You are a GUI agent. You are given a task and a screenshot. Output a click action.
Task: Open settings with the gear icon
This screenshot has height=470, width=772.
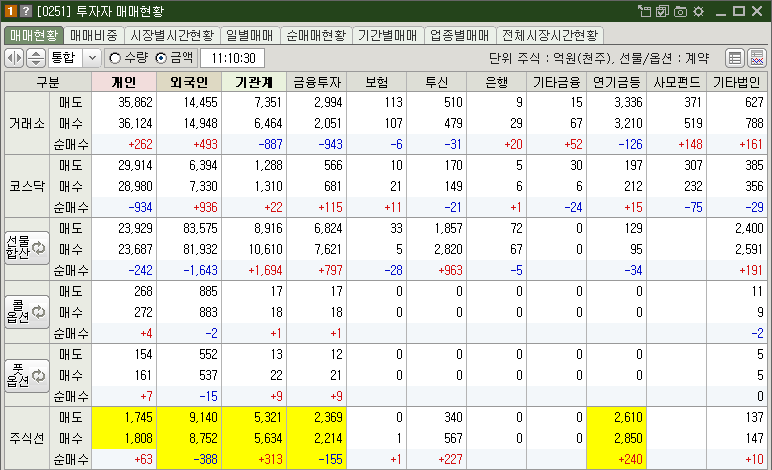click(x=698, y=11)
